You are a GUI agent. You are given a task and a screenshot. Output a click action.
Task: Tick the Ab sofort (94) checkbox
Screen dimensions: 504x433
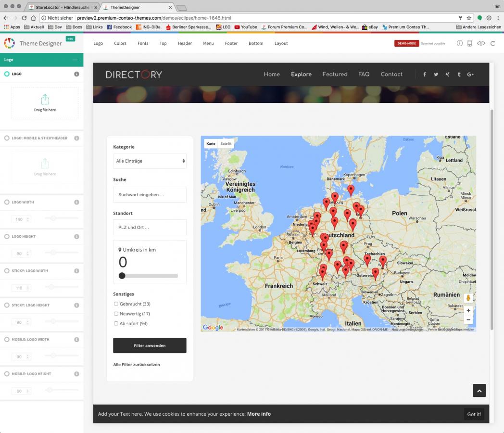click(116, 324)
